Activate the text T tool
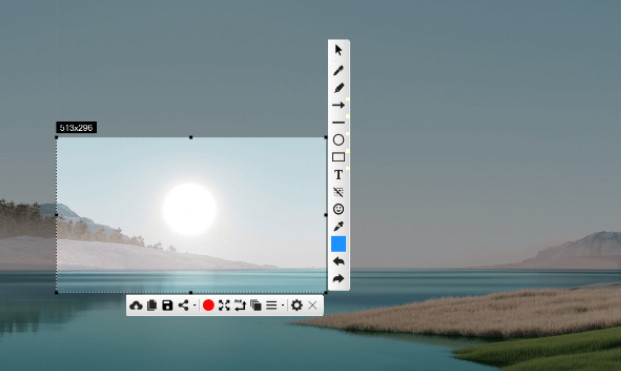621x371 pixels. tap(338, 175)
